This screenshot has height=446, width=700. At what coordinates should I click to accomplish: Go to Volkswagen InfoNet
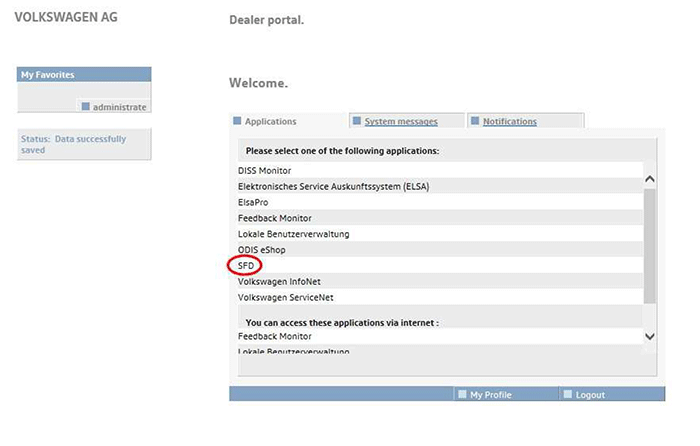[281, 282]
